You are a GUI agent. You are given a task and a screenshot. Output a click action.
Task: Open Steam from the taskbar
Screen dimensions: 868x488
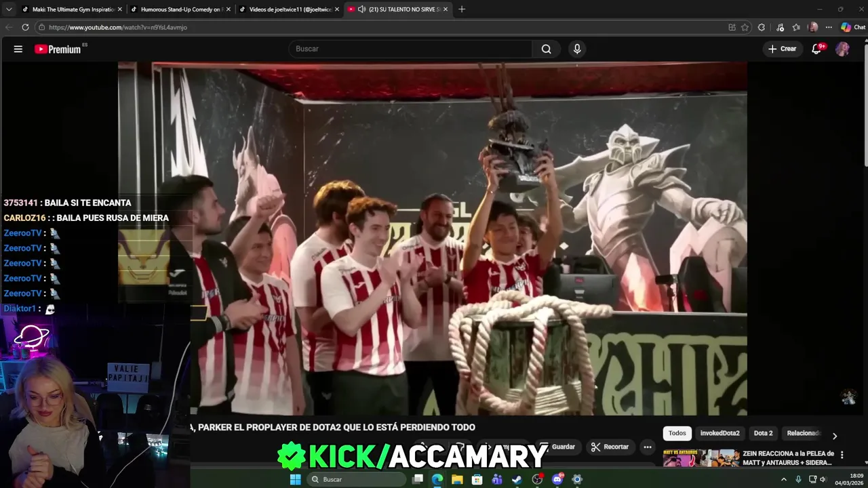517,479
